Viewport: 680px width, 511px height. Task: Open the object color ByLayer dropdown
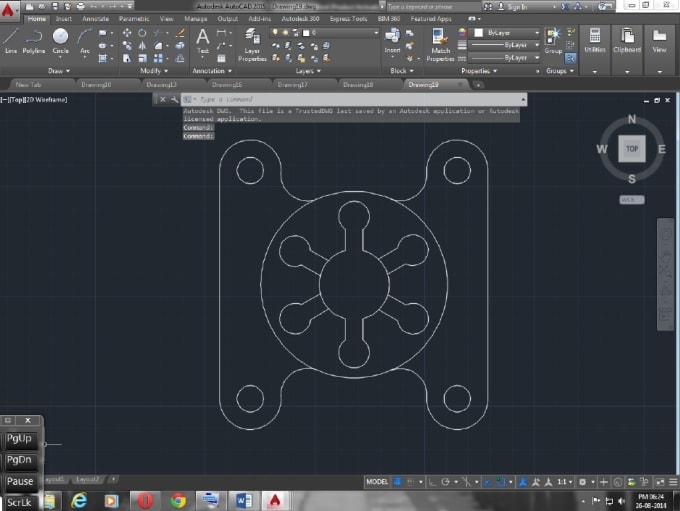506,33
